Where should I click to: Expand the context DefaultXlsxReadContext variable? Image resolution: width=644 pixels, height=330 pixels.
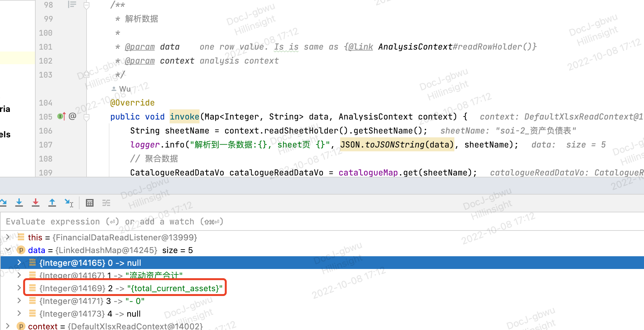(8, 326)
